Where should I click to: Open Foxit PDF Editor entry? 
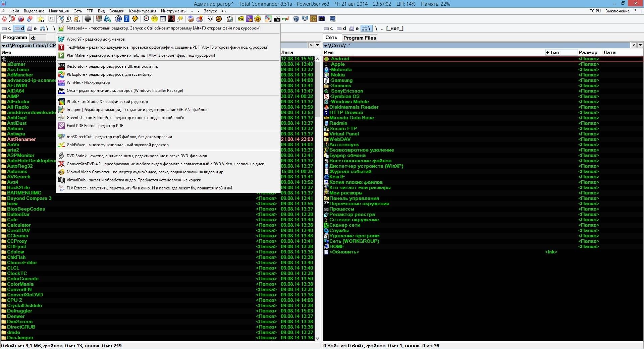pyautogui.click(x=168, y=126)
